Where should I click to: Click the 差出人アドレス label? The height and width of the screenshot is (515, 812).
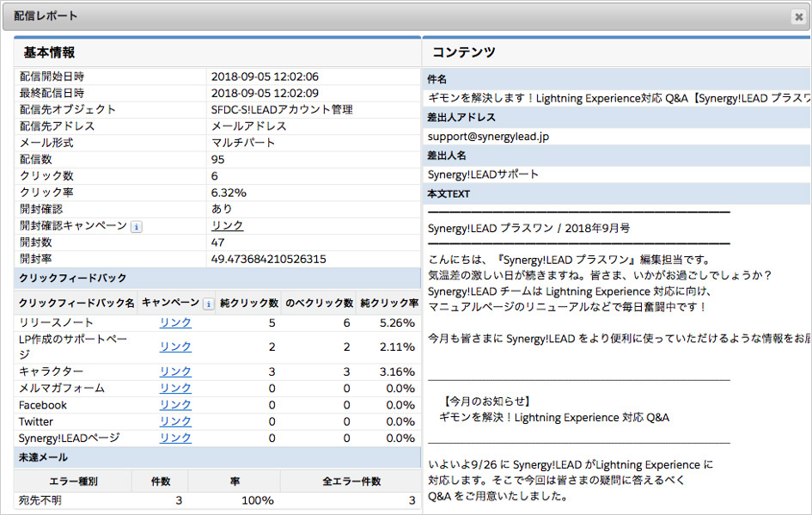[461, 118]
